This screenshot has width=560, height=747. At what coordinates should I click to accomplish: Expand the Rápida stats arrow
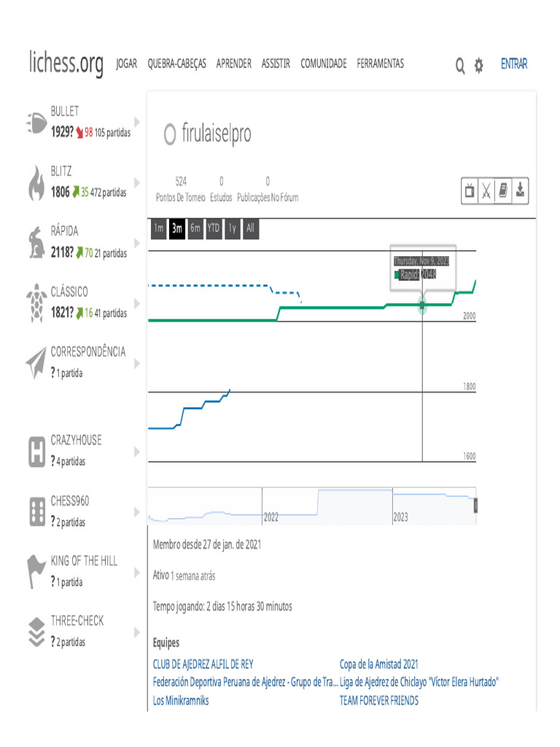pyautogui.click(x=136, y=243)
